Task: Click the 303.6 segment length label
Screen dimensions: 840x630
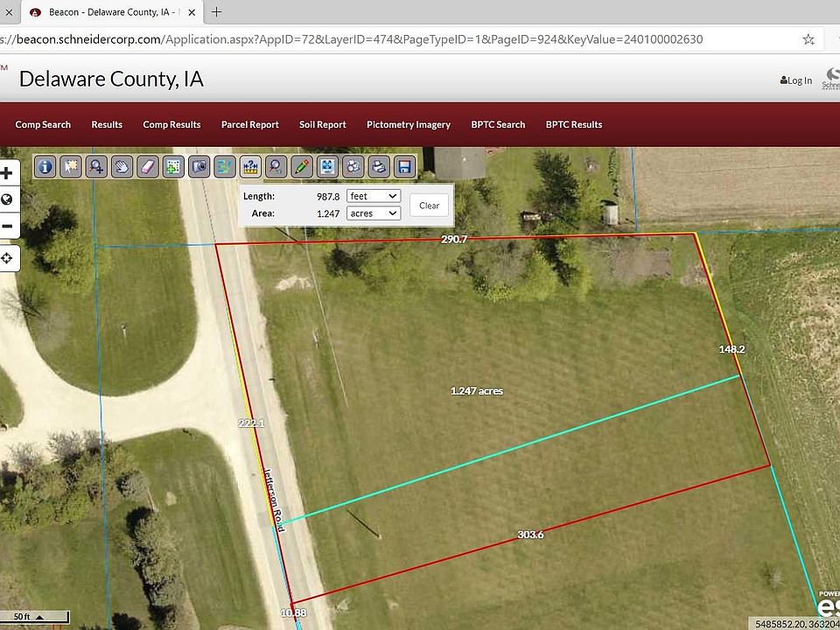Action: pos(530,535)
